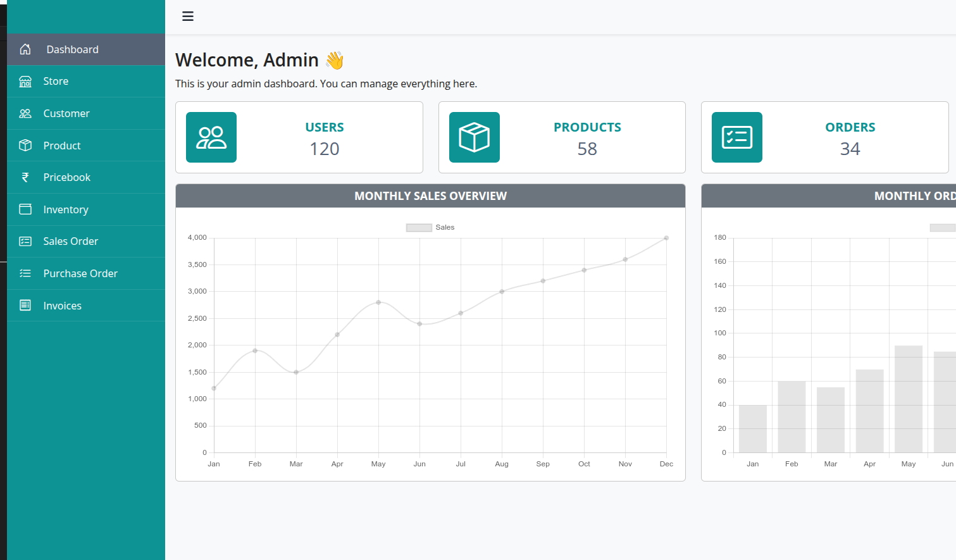Click the Invoices list icon in sidebar
956x560 pixels.
coord(25,306)
